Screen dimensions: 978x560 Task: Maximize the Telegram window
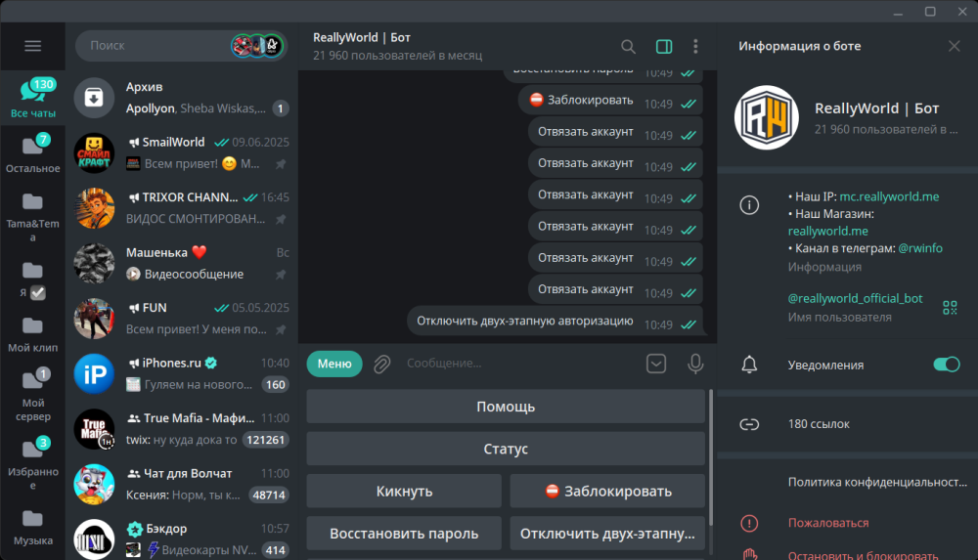click(x=930, y=11)
